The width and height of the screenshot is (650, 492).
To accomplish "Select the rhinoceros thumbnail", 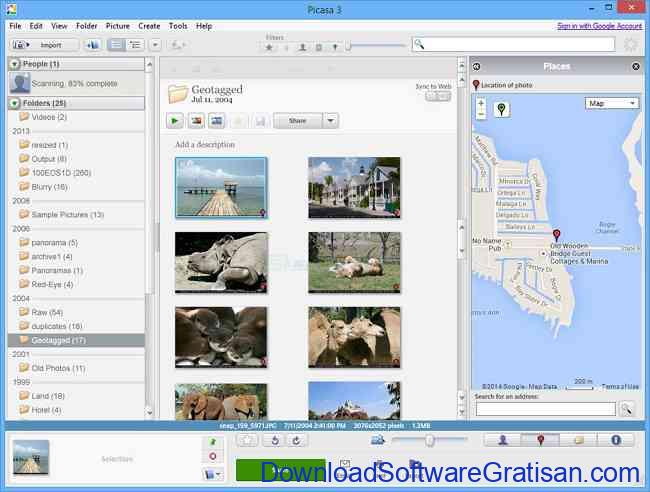I will [x=221, y=262].
